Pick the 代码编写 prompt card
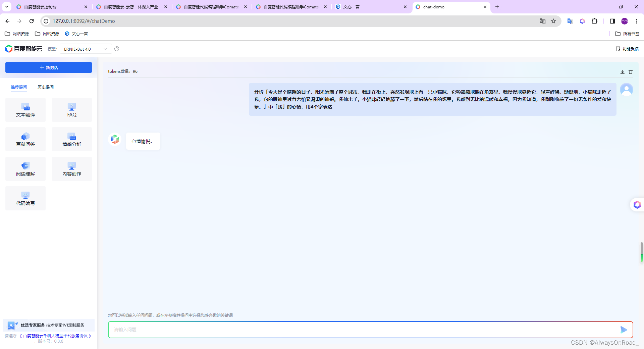 [x=25, y=198]
